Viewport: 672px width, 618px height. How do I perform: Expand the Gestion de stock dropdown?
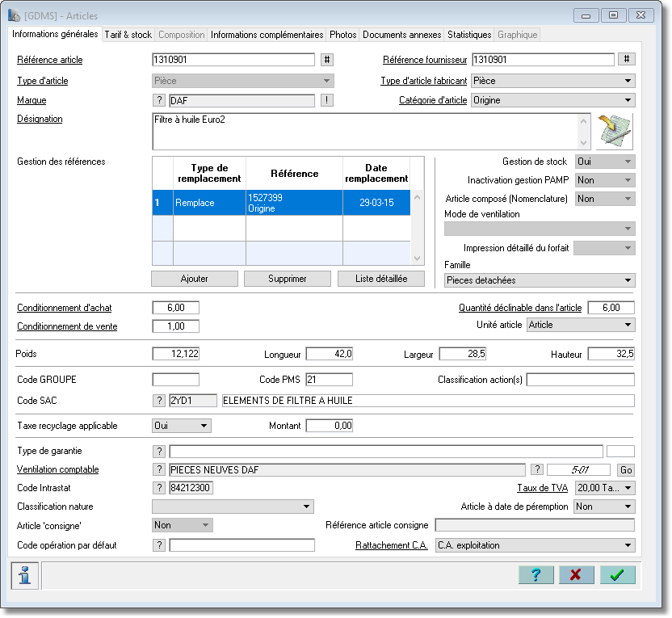tap(605, 162)
